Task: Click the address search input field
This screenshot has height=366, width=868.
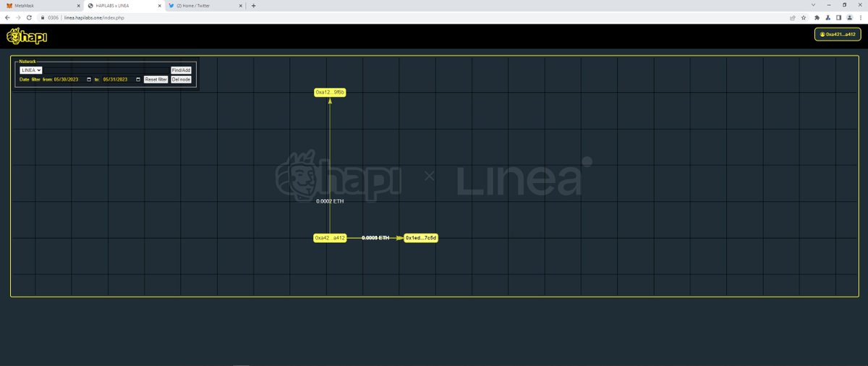Action: [x=106, y=70]
